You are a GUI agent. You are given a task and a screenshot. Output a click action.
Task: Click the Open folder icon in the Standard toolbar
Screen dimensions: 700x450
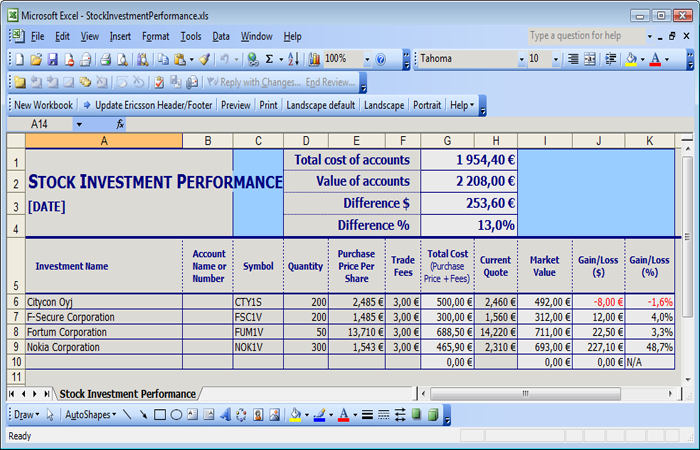pos(36,60)
